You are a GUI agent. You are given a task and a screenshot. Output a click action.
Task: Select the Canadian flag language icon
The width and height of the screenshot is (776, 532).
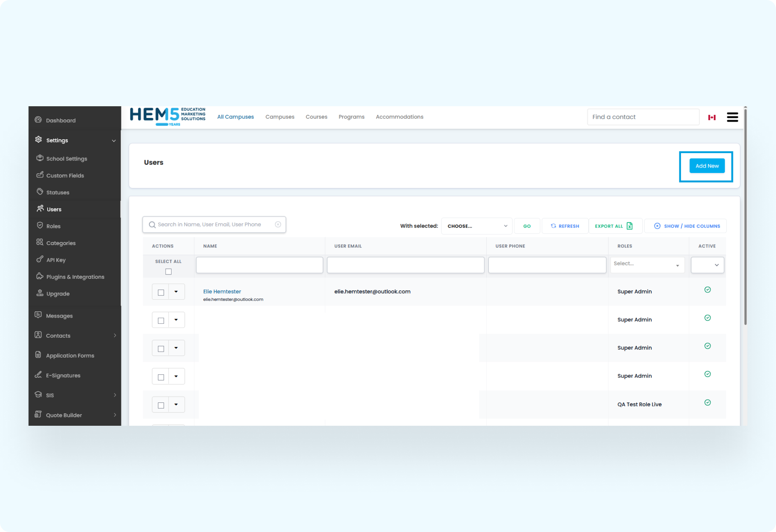tap(712, 117)
